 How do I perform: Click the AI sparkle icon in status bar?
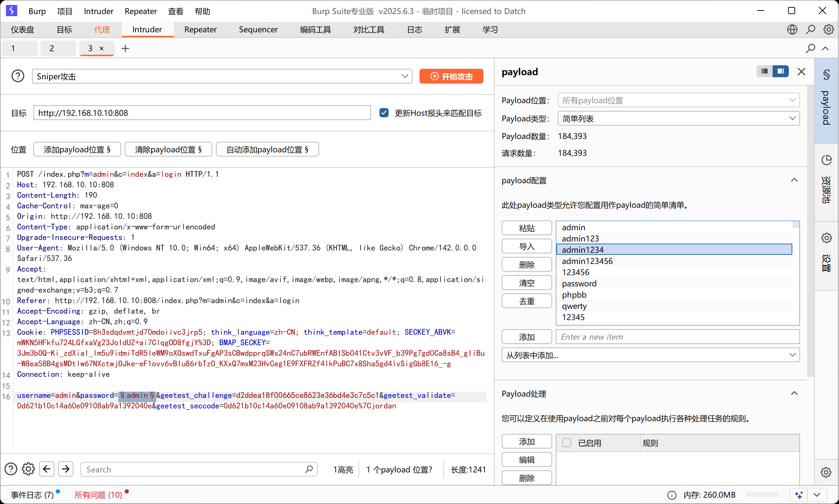tap(799, 495)
